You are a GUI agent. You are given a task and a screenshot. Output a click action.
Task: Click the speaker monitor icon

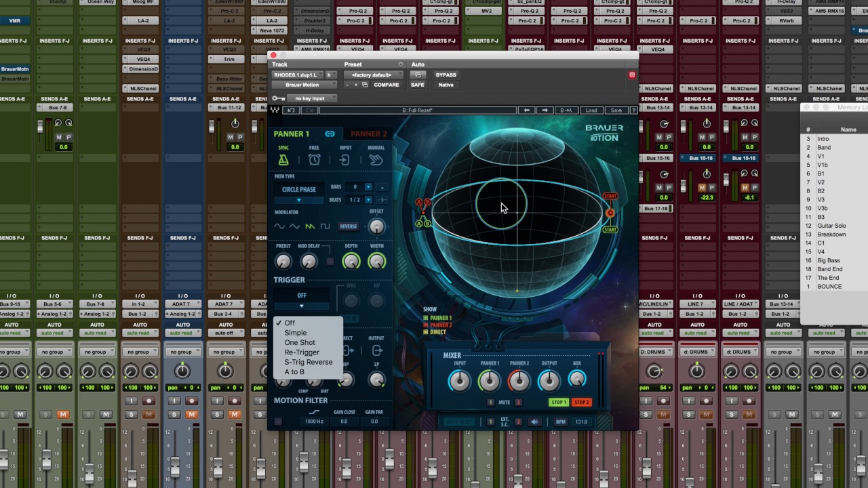[x=534, y=422]
